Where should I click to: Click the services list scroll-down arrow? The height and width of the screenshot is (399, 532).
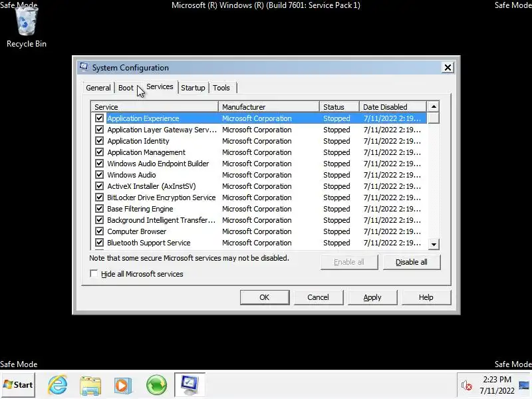[434, 244]
